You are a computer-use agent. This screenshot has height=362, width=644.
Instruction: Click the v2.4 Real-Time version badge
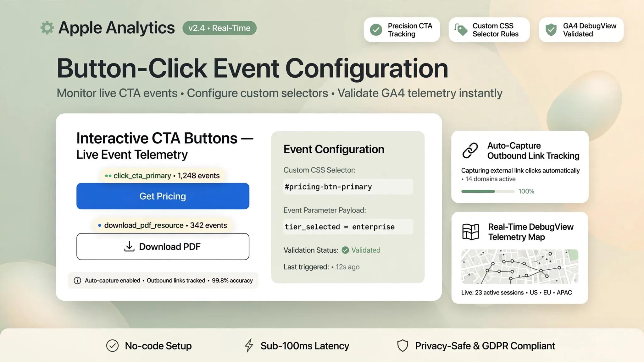219,28
